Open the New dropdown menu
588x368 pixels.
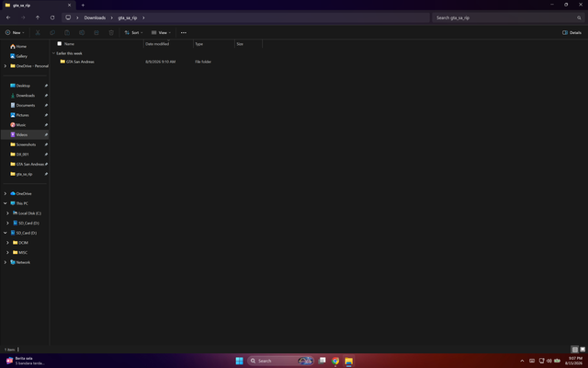point(15,33)
